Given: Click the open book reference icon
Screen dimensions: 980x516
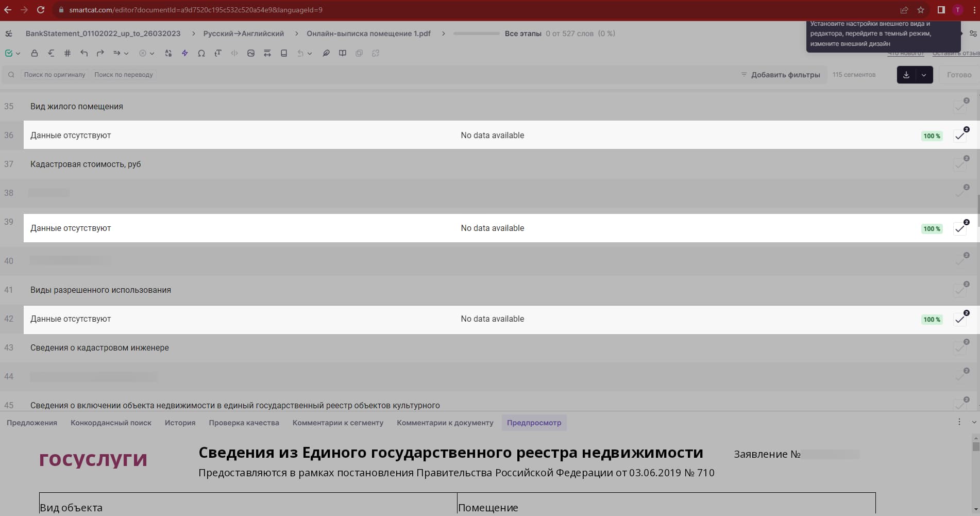Looking at the screenshot, I should pyautogui.click(x=343, y=53).
